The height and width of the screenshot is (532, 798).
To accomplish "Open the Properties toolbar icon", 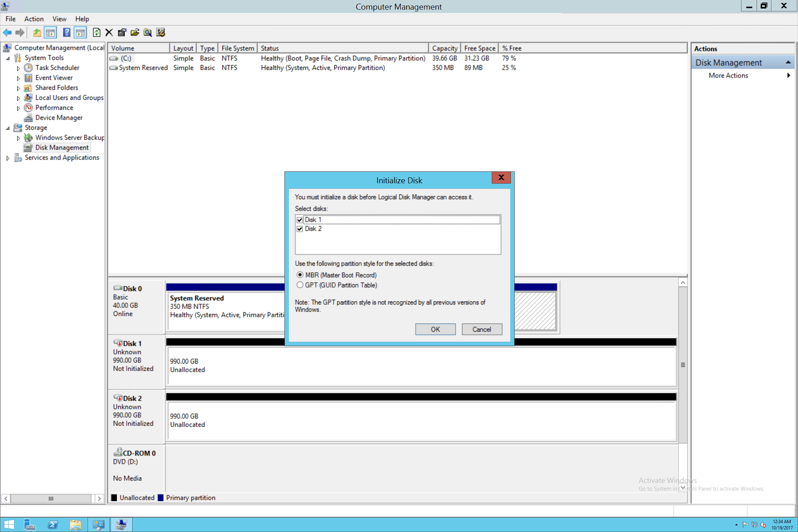I will [122, 33].
